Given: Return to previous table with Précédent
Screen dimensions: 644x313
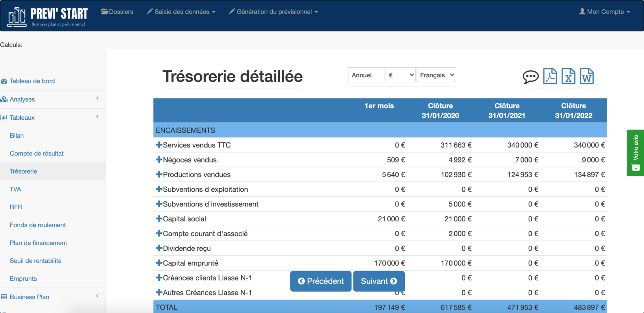Looking at the screenshot, I should pyautogui.click(x=320, y=281).
